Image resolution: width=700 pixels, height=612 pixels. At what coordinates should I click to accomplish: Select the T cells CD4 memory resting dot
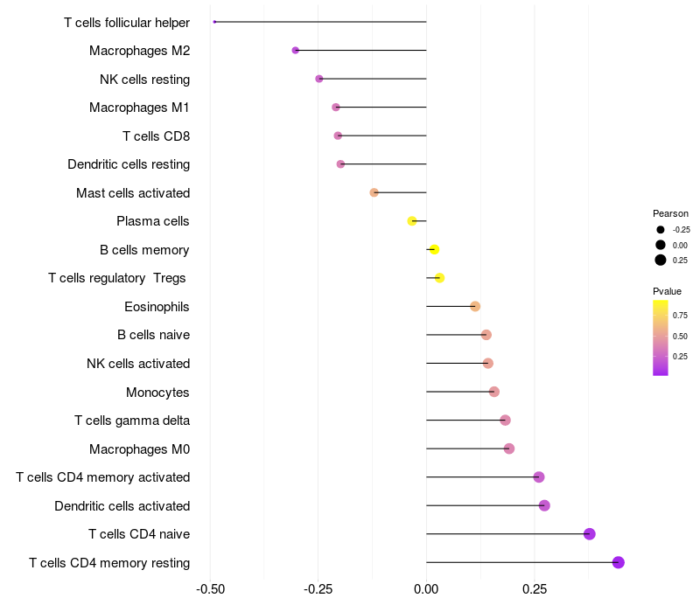point(619,562)
